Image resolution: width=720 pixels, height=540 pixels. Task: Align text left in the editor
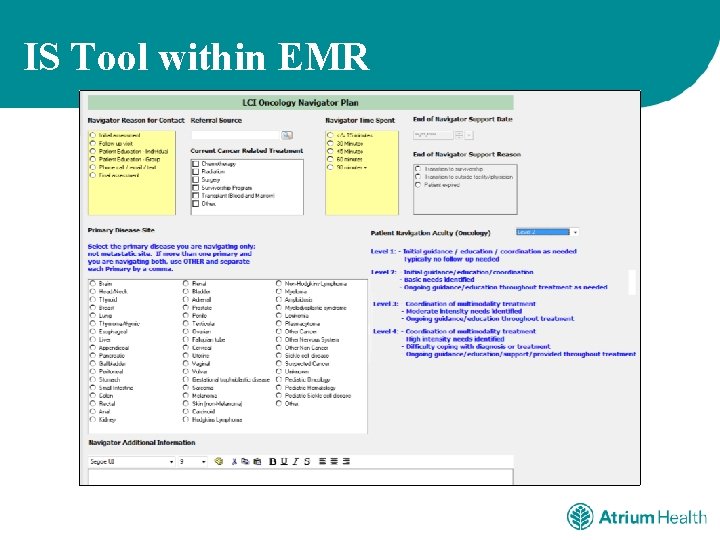(x=323, y=461)
